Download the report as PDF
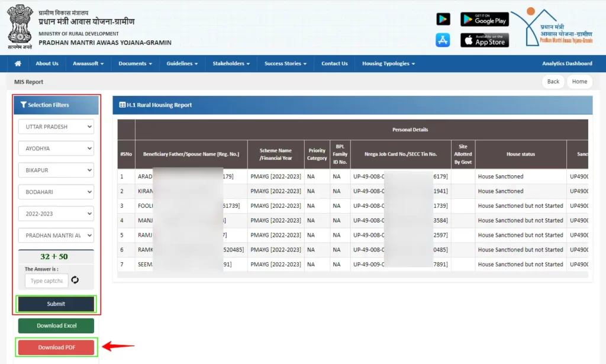The image size is (606, 364). point(56,347)
